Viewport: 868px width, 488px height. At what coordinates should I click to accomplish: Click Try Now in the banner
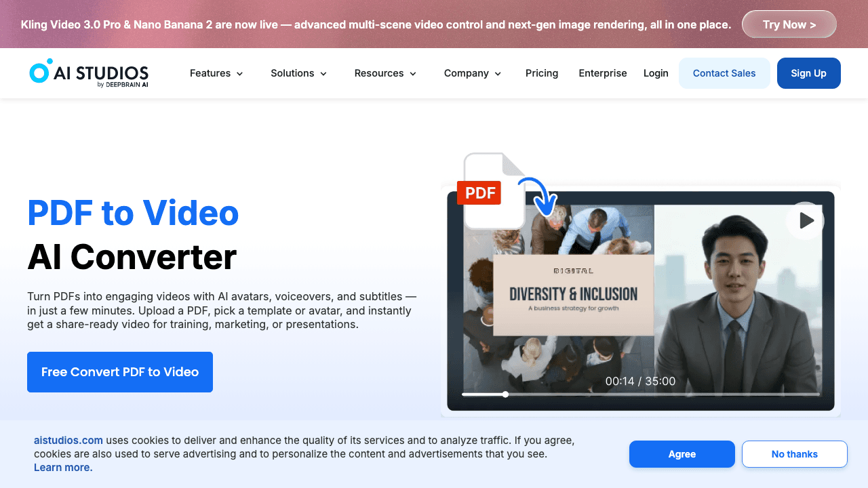[x=789, y=24]
